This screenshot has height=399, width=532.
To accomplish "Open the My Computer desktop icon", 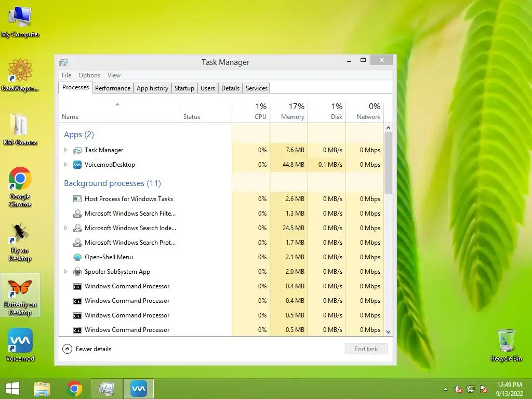I will [x=20, y=21].
